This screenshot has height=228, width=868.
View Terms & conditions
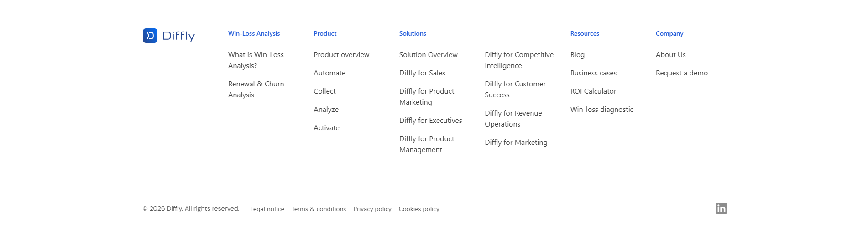click(x=319, y=209)
